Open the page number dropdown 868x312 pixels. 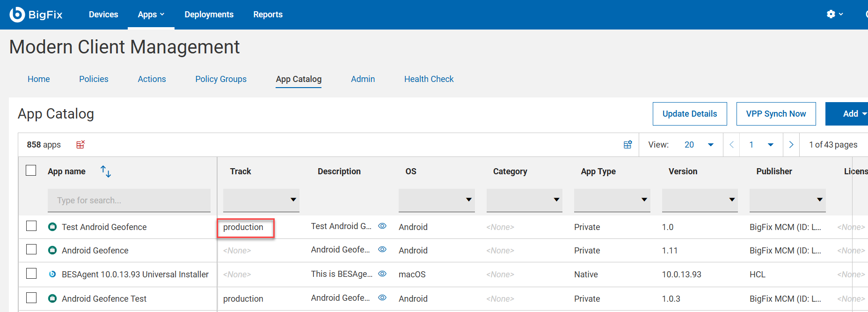[761, 145]
